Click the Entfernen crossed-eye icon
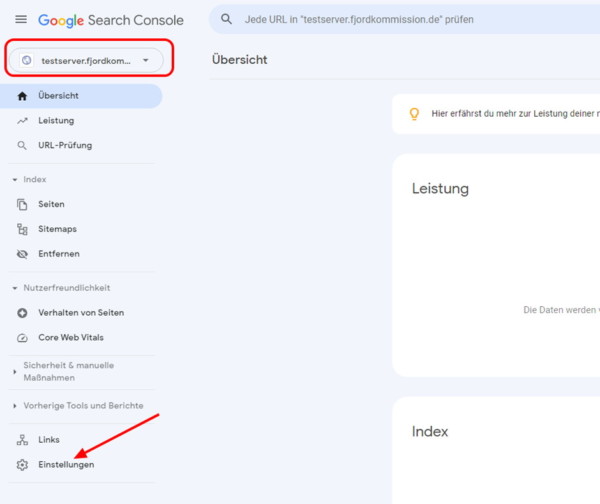 click(22, 254)
